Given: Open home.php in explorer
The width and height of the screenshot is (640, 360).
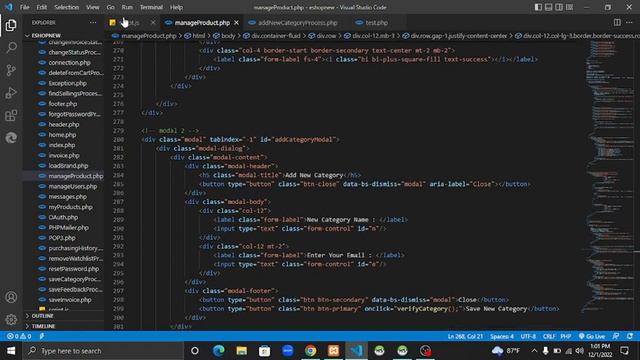Looking at the screenshot, I should 63,135.
